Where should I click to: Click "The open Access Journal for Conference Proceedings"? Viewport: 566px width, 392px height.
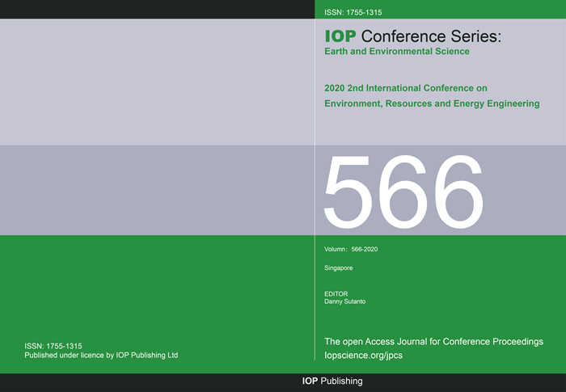(433, 342)
